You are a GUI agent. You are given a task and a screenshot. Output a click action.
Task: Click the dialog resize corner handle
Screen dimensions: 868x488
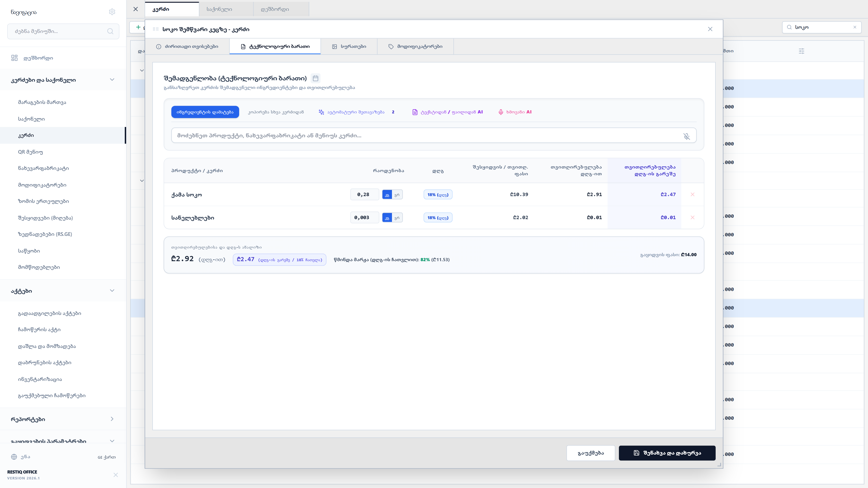tap(719, 465)
